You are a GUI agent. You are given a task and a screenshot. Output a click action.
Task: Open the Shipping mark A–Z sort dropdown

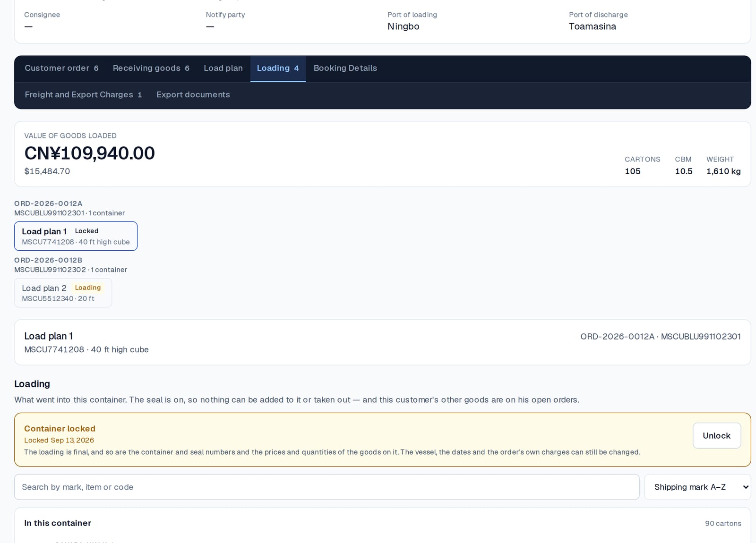point(697,487)
